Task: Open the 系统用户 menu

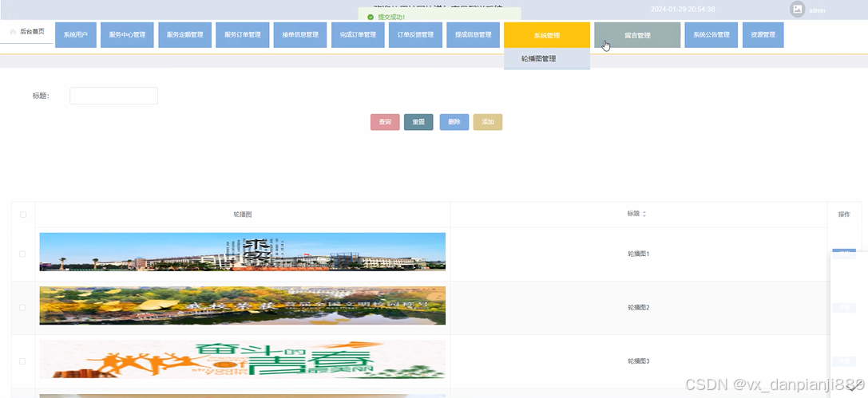Action: coord(76,35)
